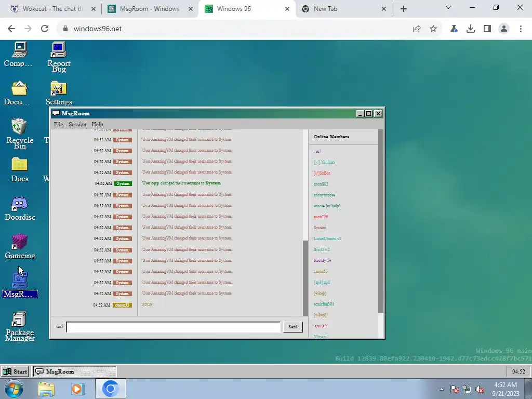Click the Windows 7 clock and date
This screenshot has height=399, width=532.
pos(506,389)
